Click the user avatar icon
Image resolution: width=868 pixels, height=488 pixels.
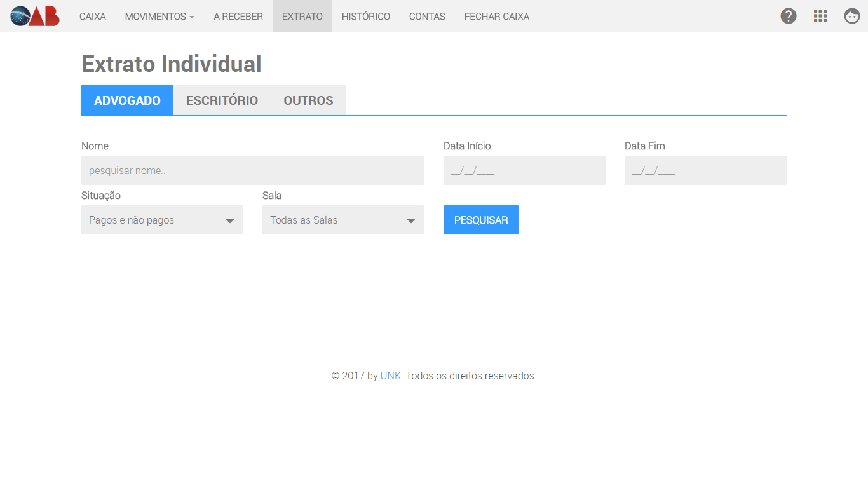click(852, 16)
